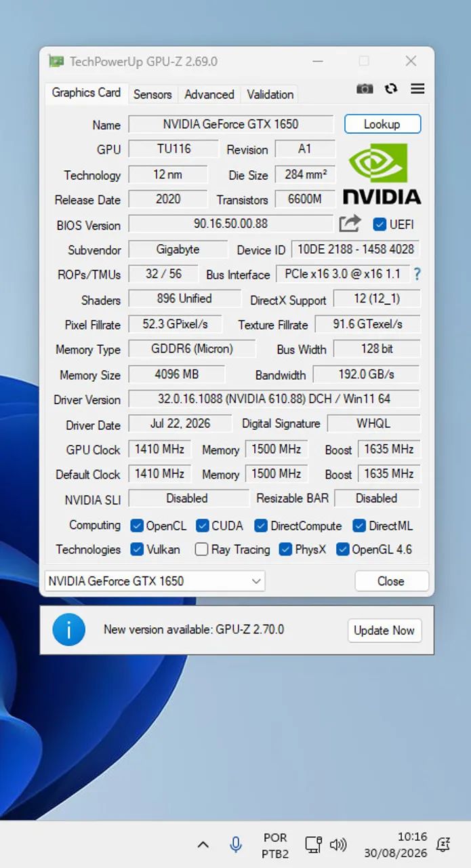Click the BIOS export share icon
The image size is (471, 868).
(350, 223)
